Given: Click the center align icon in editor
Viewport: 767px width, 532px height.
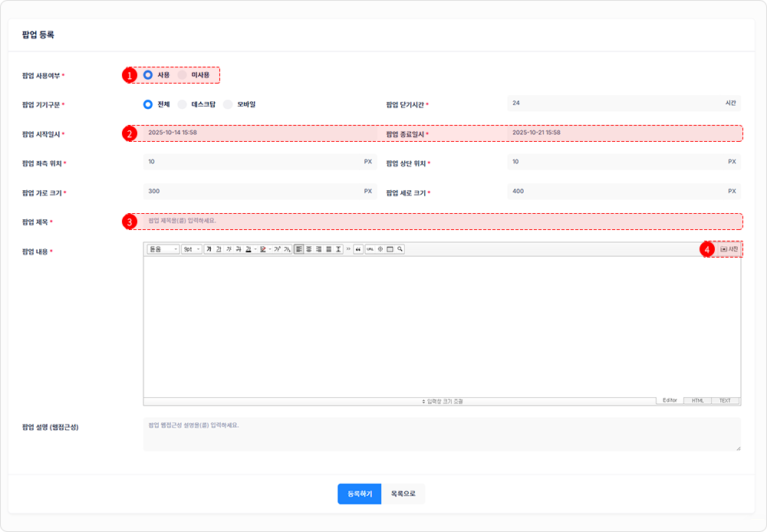Looking at the screenshot, I should (x=309, y=249).
